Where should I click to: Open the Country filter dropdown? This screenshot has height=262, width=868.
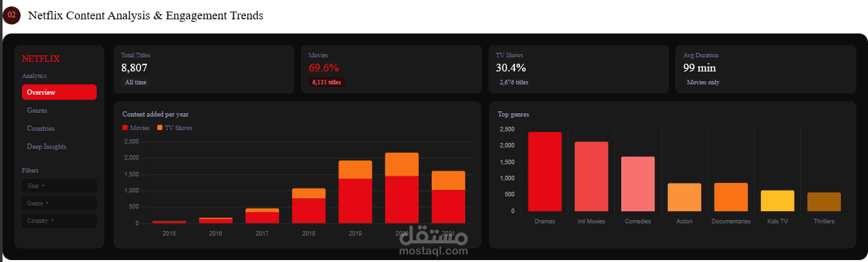pos(59,221)
